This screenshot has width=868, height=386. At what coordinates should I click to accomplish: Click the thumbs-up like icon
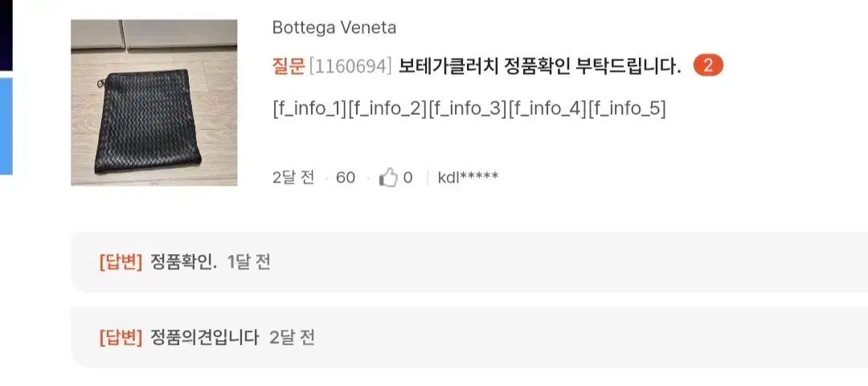pyautogui.click(x=388, y=178)
